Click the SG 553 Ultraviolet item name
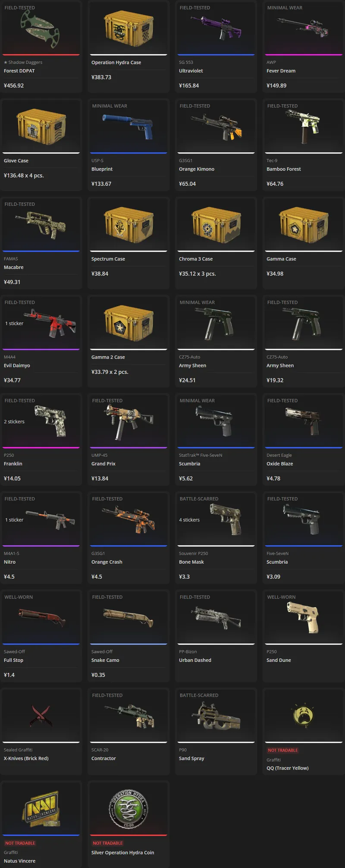This screenshot has height=868, width=345. (191, 71)
